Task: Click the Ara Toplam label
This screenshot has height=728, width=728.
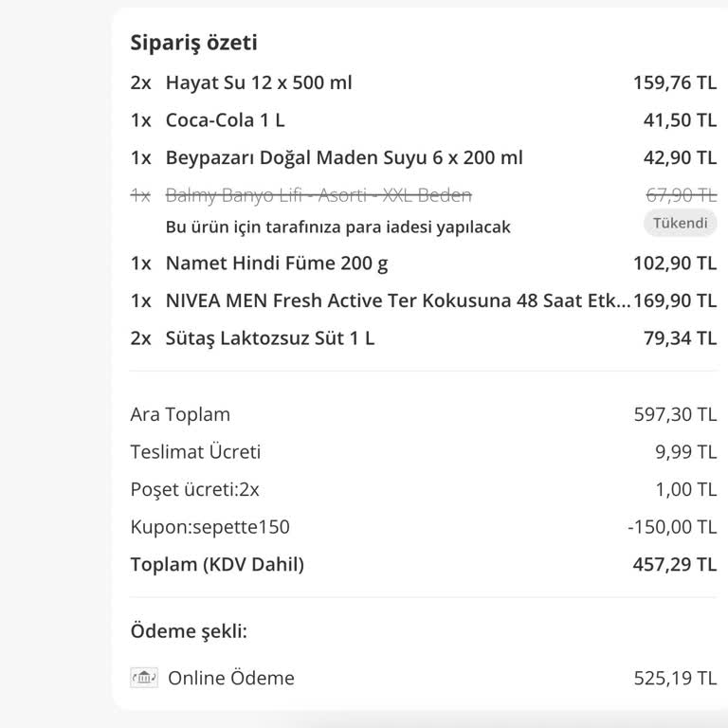Action: click(180, 414)
